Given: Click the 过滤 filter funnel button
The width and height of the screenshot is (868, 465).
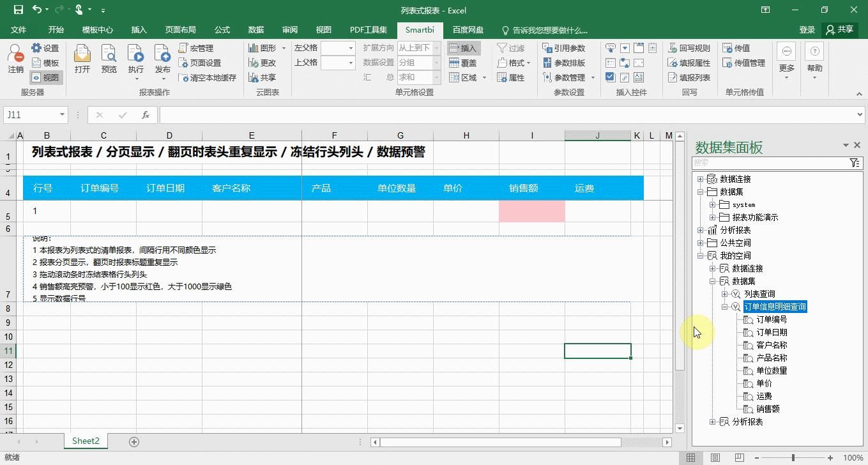Looking at the screenshot, I should [x=510, y=48].
